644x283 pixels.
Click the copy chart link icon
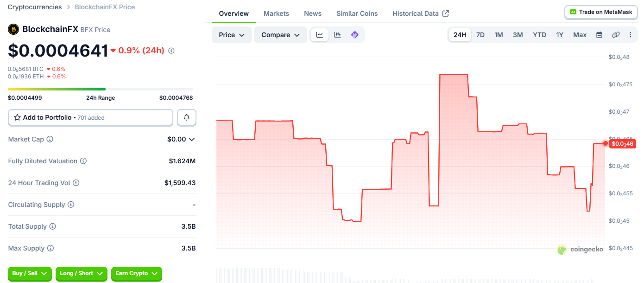click(x=616, y=35)
